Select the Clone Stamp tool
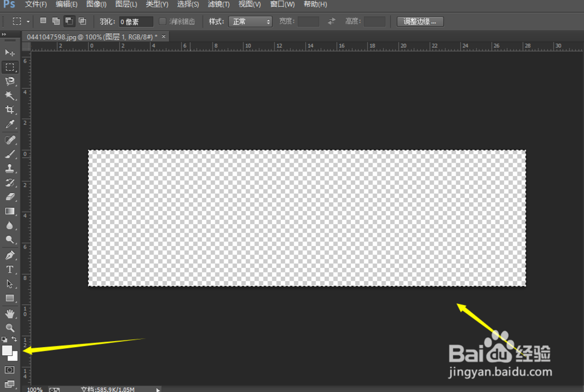The image size is (584, 392). point(10,168)
